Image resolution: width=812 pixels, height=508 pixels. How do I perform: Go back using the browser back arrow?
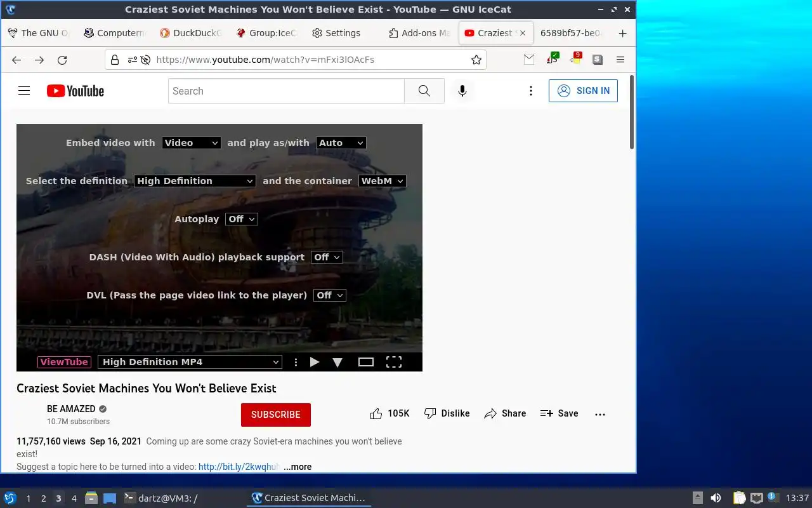[16, 60]
